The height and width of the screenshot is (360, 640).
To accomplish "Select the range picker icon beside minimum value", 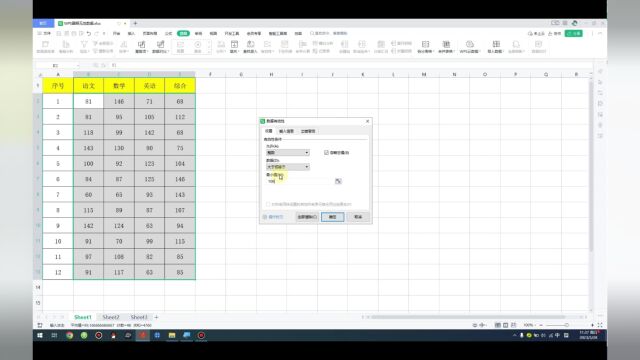I will pos(338,181).
